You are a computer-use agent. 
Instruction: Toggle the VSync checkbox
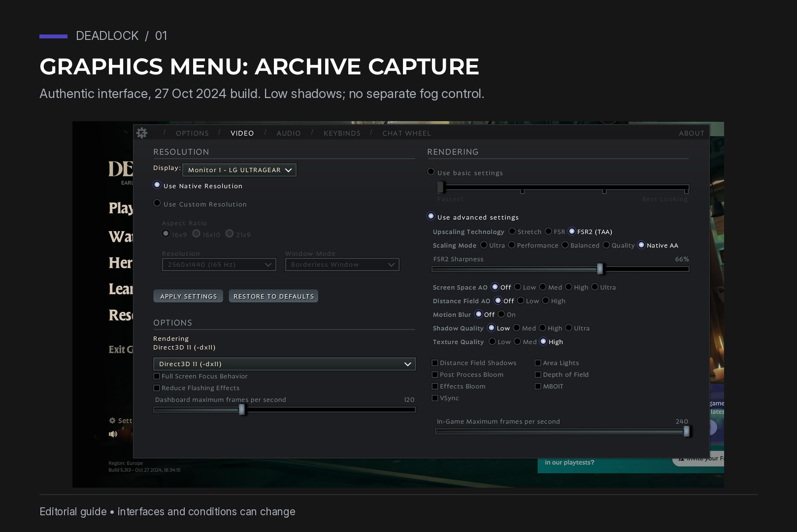(435, 398)
